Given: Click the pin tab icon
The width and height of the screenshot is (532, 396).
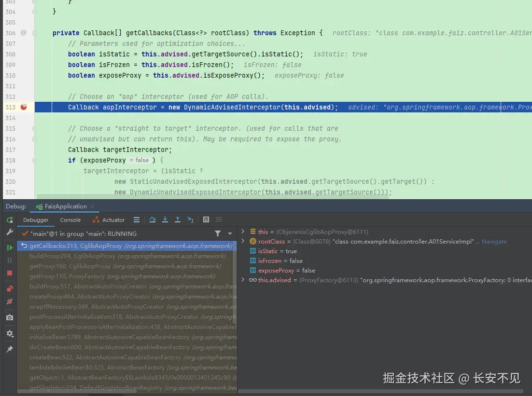Looking at the screenshot, I should (10, 349).
